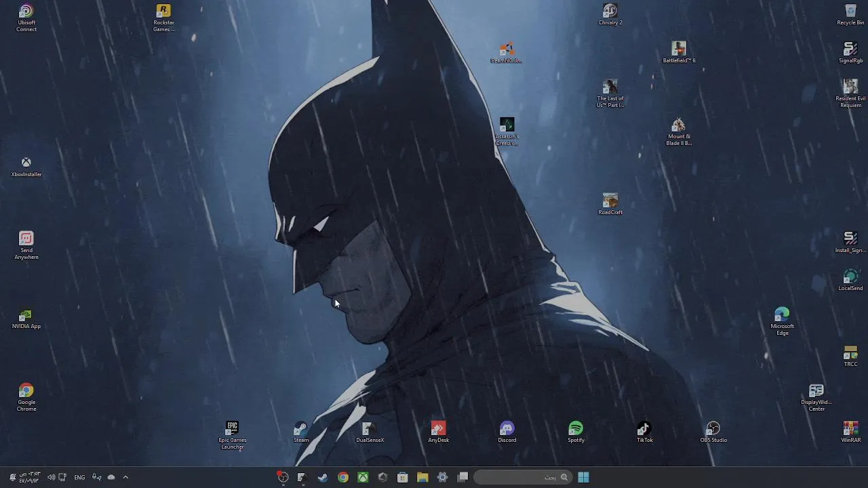Click the taskbar search box

[522, 477]
